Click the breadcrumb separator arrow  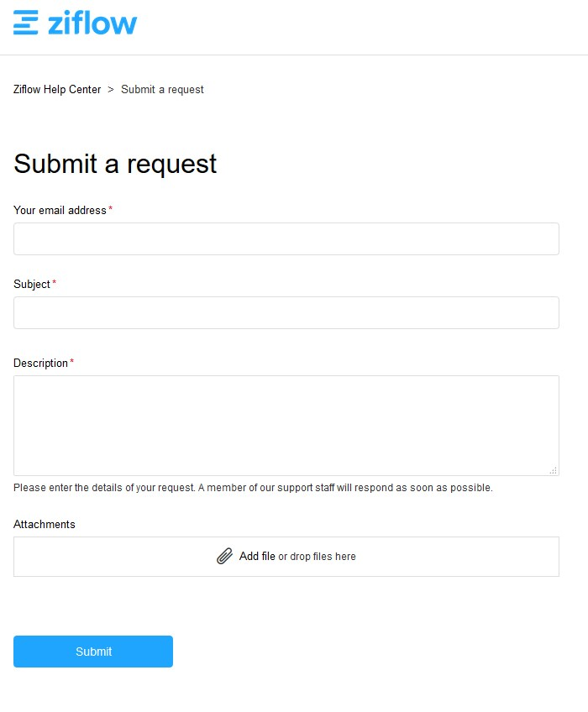[111, 90]
